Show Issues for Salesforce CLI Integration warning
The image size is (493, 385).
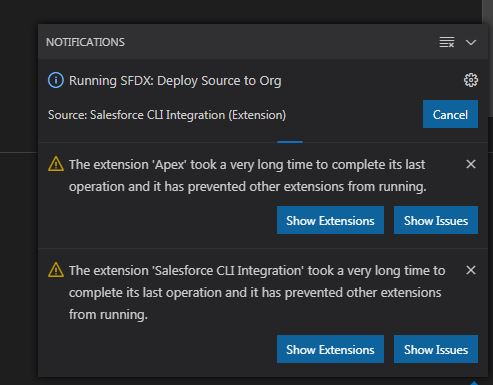click(436, 349)
